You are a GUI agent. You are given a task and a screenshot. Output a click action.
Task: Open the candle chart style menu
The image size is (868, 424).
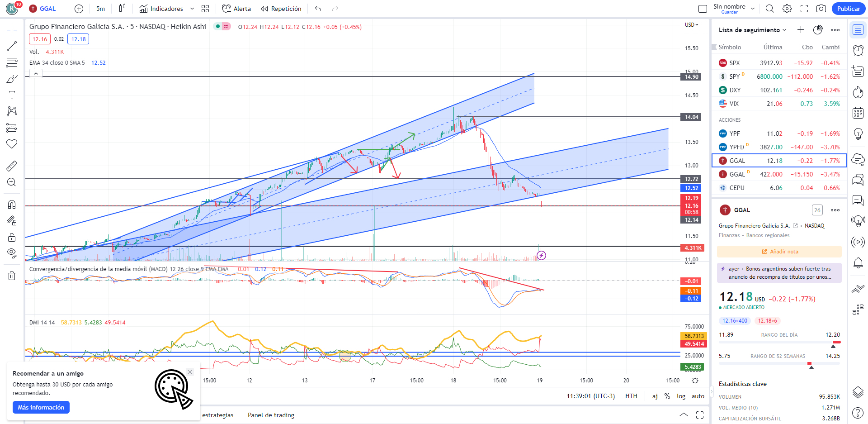[x=122, y=9]
